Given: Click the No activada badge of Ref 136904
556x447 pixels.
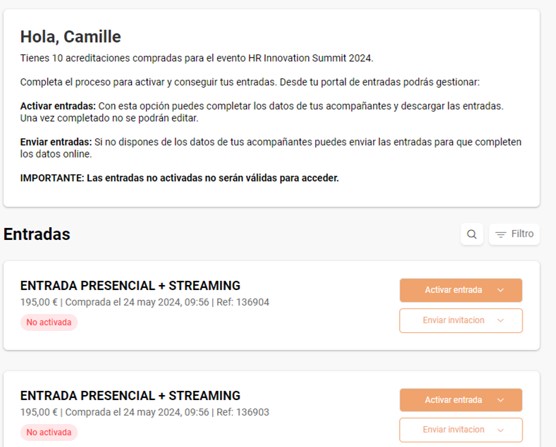Looking at the screenshot, I should 49,322.
